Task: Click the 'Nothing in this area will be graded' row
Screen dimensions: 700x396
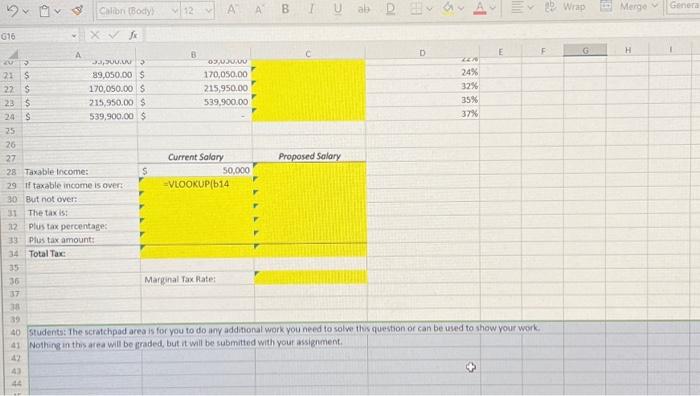Action: point(186,344)
